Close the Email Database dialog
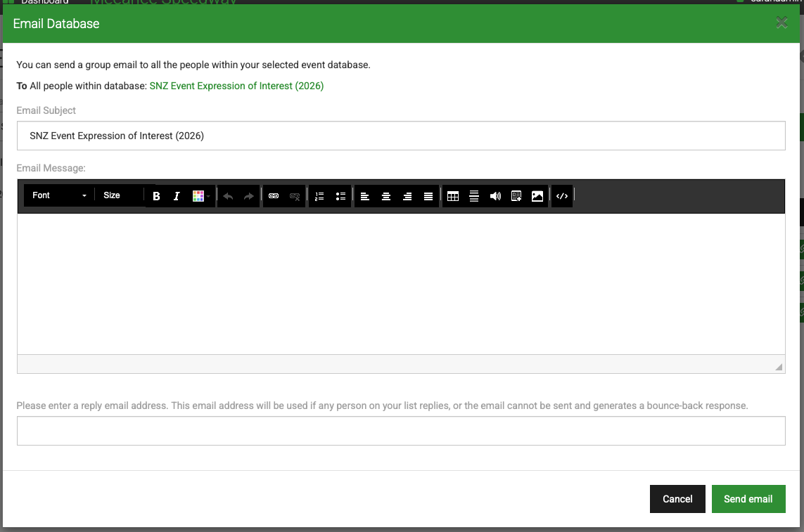Viewport: 804px width, 532px height. point(781,22)
